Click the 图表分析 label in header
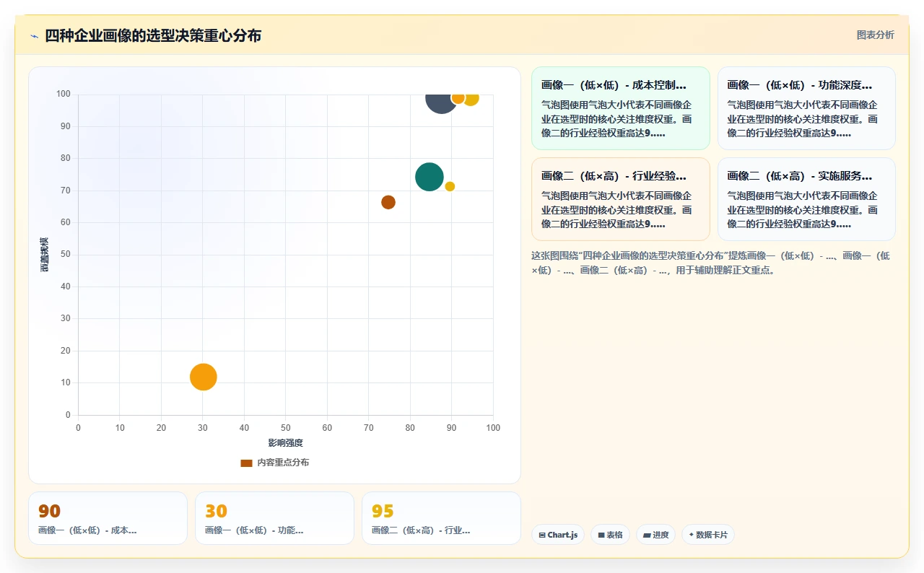 (x=875, y=35)
